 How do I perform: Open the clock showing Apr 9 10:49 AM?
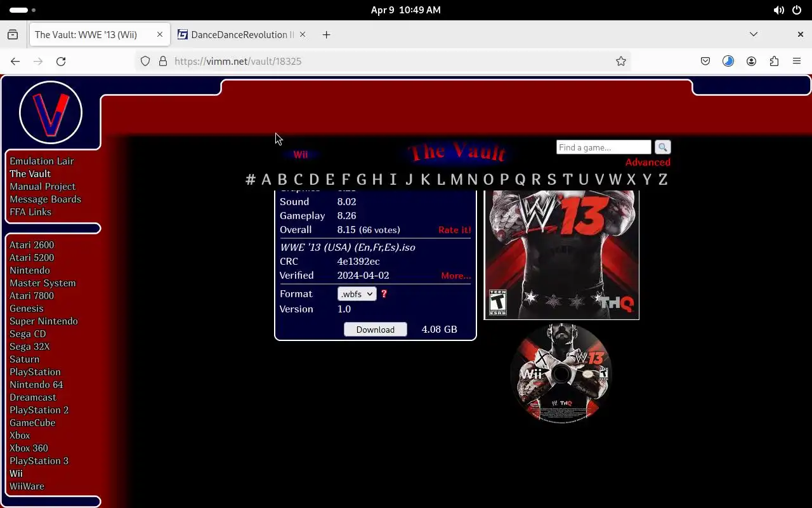pos(406,10)
